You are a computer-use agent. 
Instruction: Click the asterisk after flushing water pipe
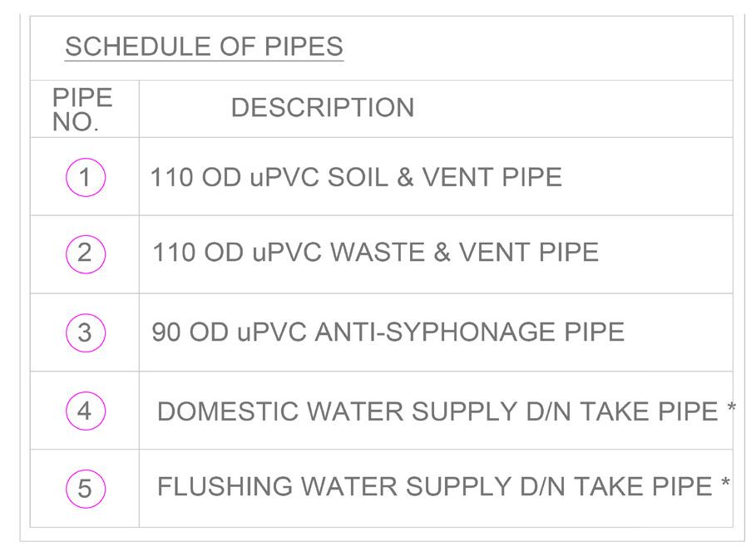(725, 485)
